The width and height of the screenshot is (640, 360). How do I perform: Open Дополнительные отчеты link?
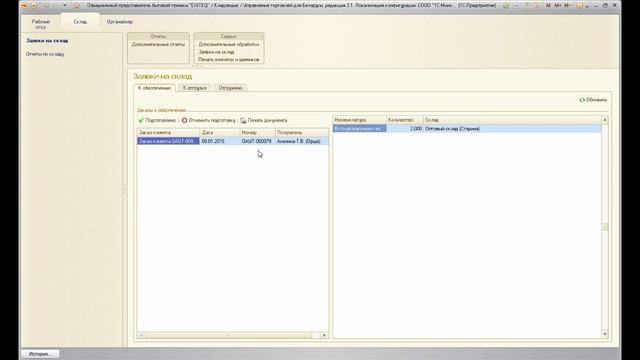point(158,44)
